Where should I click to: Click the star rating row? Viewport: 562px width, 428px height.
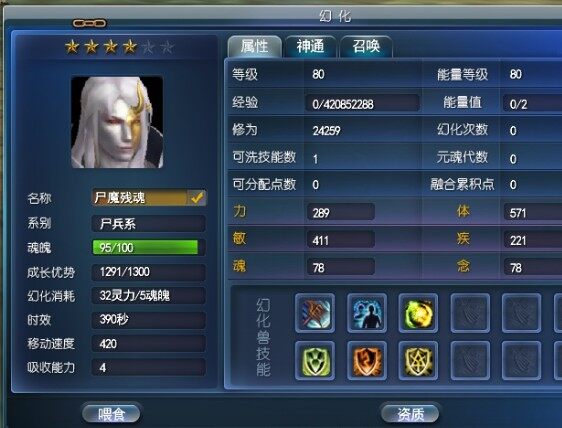120,47
